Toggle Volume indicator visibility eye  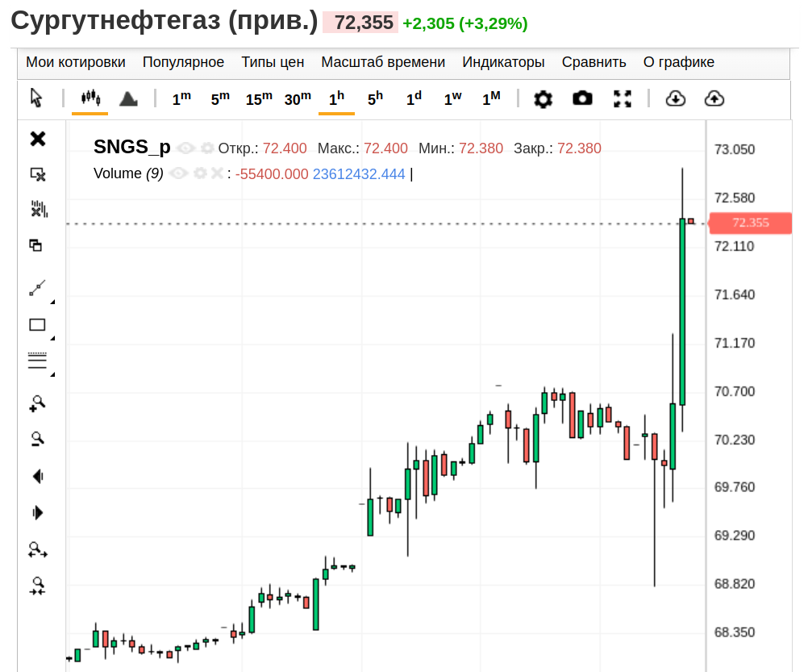tap(178, 173)
